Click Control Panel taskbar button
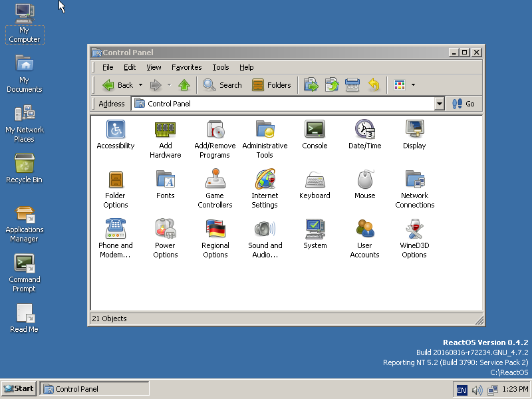The width and height of the screenshot is (532, 399). (x=94, y=389)
